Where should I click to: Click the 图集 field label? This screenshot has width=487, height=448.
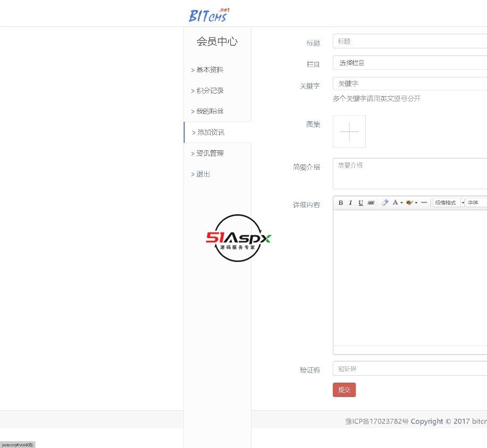click(x=313, y=124)
